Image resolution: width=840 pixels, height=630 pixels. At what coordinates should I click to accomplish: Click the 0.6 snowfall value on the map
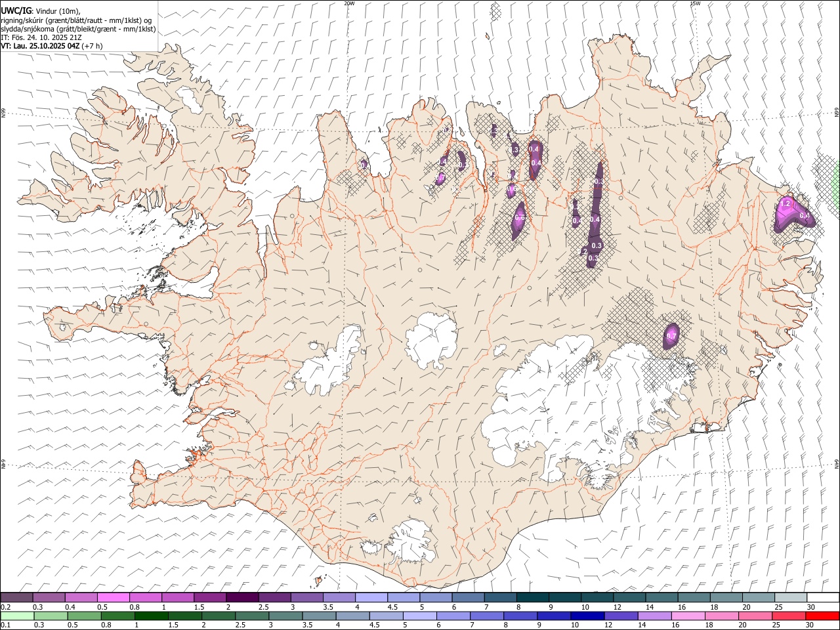click(520, 217)
